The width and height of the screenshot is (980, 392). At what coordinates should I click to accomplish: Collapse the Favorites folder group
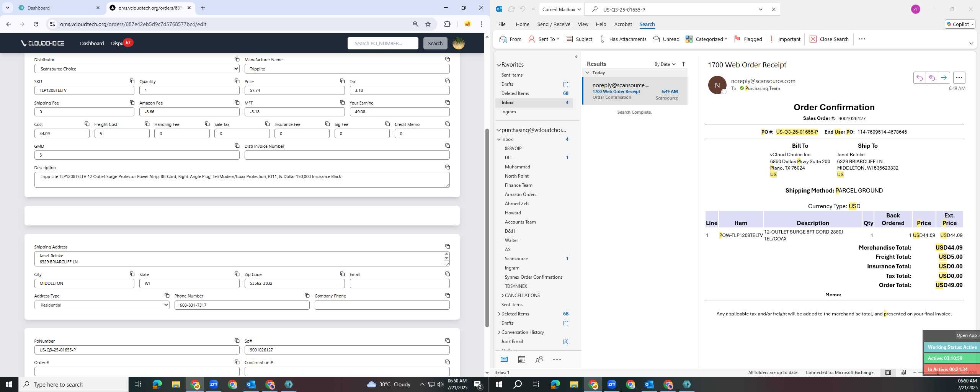coord(499,65)
